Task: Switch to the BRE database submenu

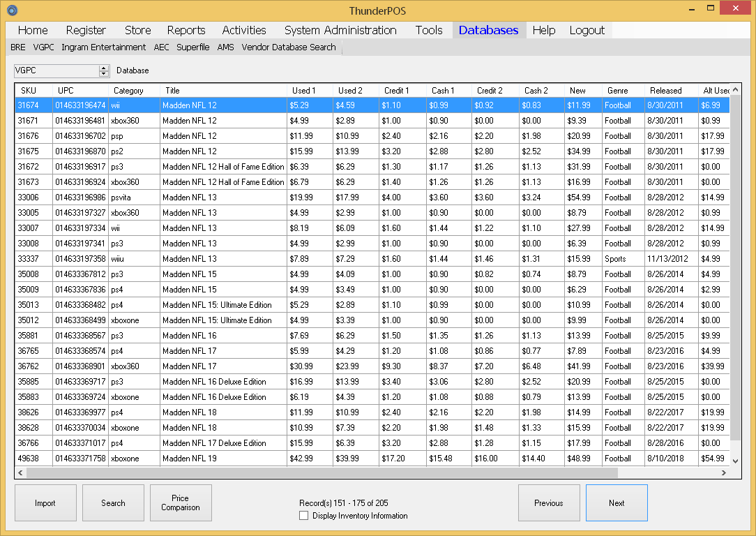Action: [x=18, y=47]
